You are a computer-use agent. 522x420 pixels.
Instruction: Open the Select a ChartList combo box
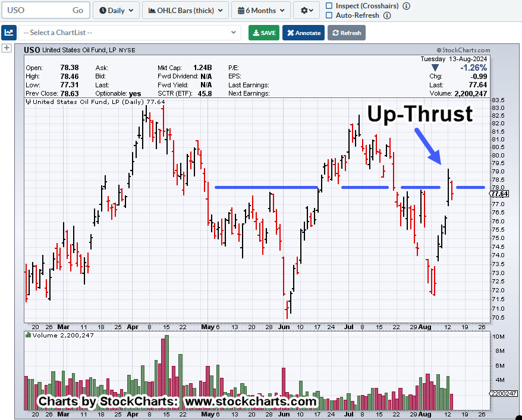[x=129, y=33]
